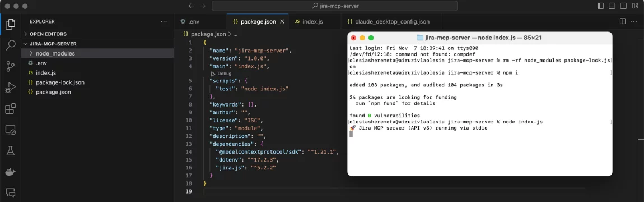Open index.js in the Explorer tree

click(x=97, y=73)
